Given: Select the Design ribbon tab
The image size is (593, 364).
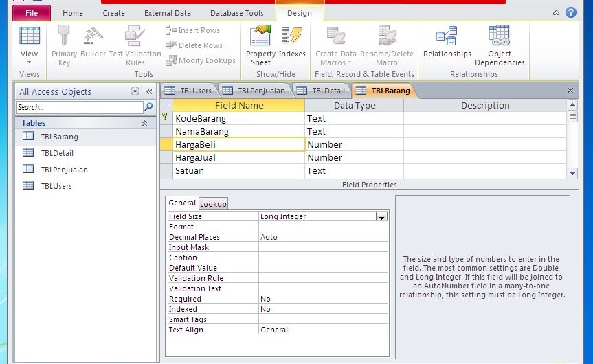Looking at the screenshot, I should point(300,13).
